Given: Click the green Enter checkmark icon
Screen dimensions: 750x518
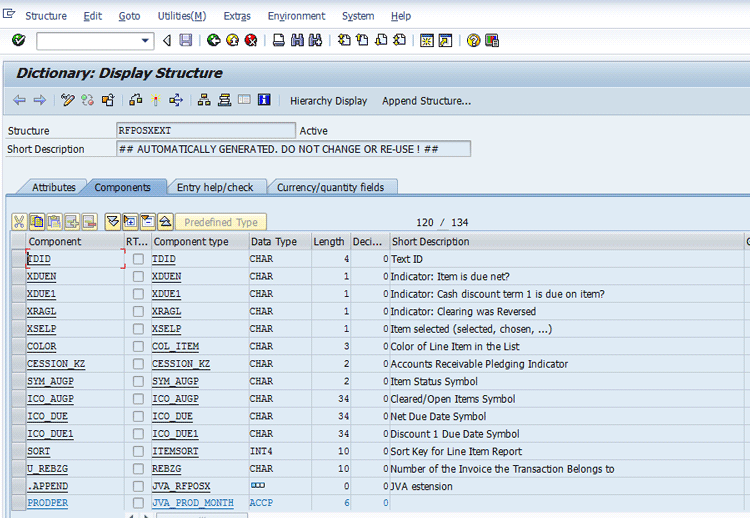Looking at the screenshot, I should (x=18, y=40).
